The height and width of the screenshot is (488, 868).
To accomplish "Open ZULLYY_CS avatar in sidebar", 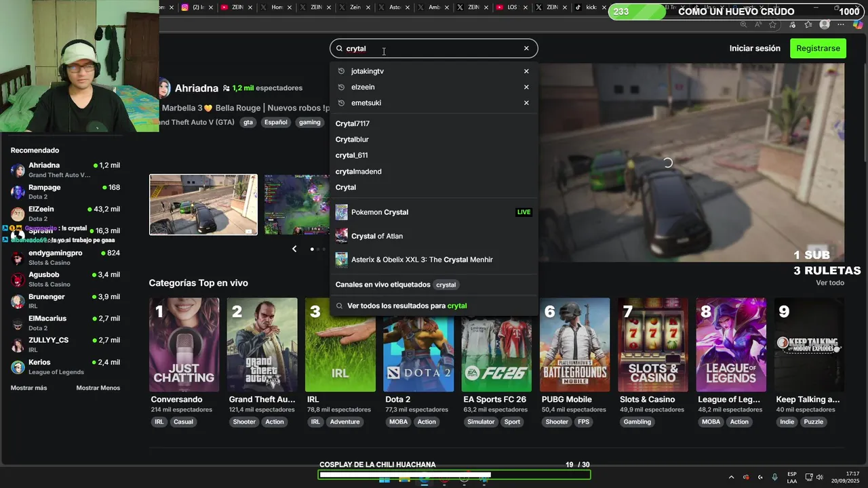I will tap(18, 345).
